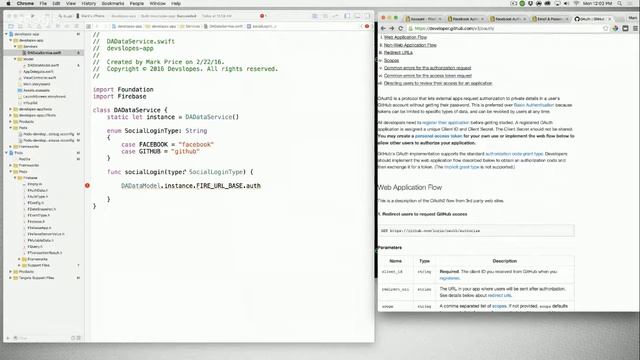Open the Basic Authentication link
The height and width of the screenshot is (360, 640).
[x=534, y=105]
